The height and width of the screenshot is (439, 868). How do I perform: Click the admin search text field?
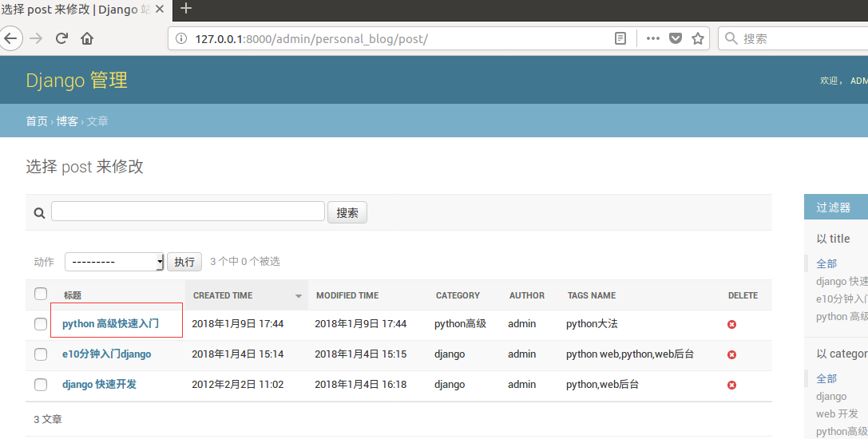(188, 212)
